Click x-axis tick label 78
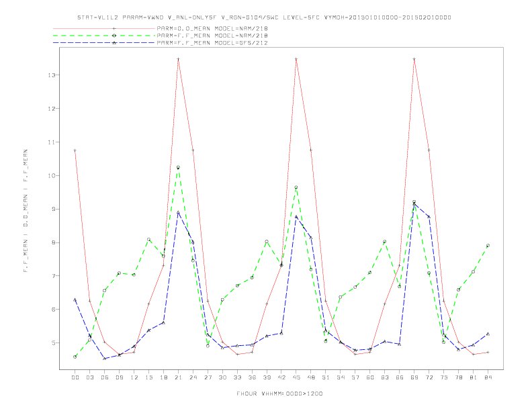 [x=458, y=377]
